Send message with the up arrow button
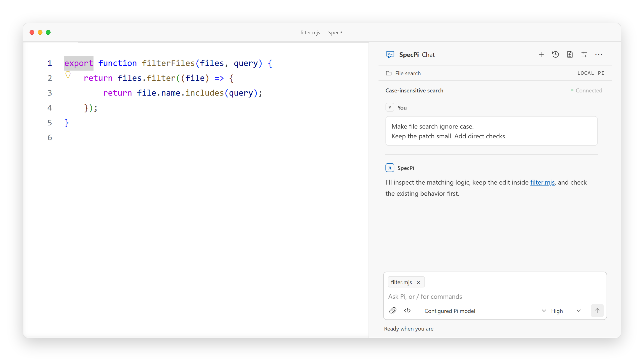Image resolution: width=644 pixels, height=361 pixels. click(597, 310)
